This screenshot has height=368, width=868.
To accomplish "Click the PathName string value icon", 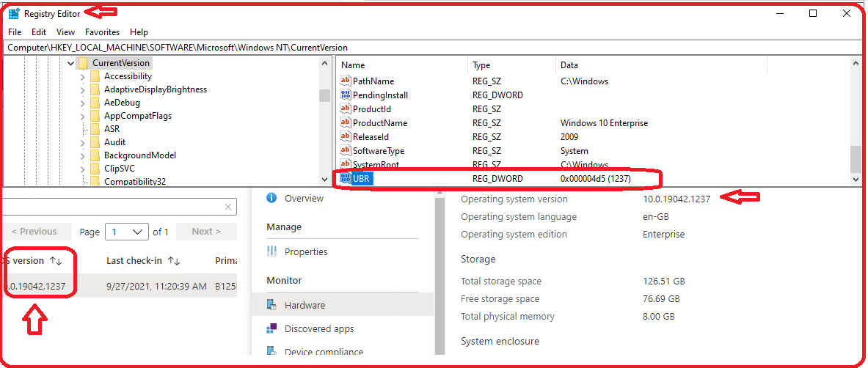I will [346, 81].
